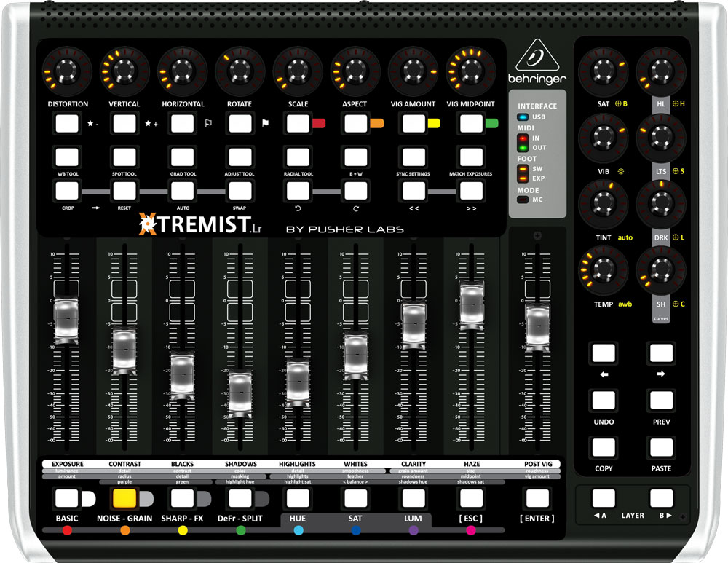The image size is (728, 563).
Task: Tap the red color label button
Action: tap(298, 124)
